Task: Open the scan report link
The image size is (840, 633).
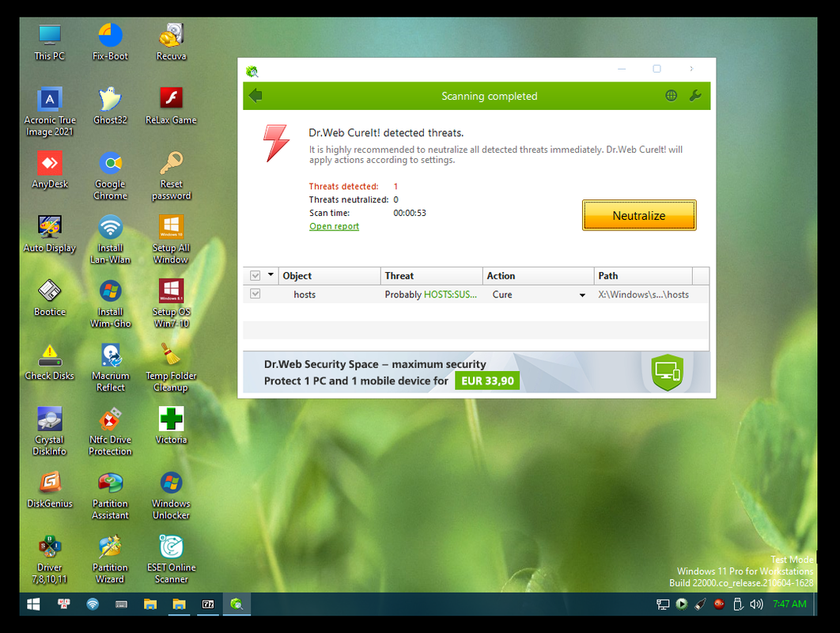Action: [x=334, y=226]
